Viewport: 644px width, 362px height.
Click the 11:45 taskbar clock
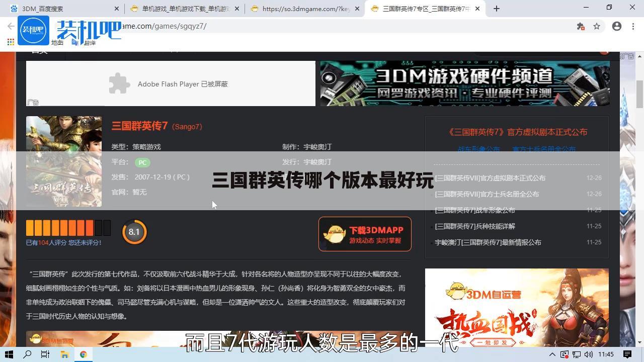click(x=606, y=354)
